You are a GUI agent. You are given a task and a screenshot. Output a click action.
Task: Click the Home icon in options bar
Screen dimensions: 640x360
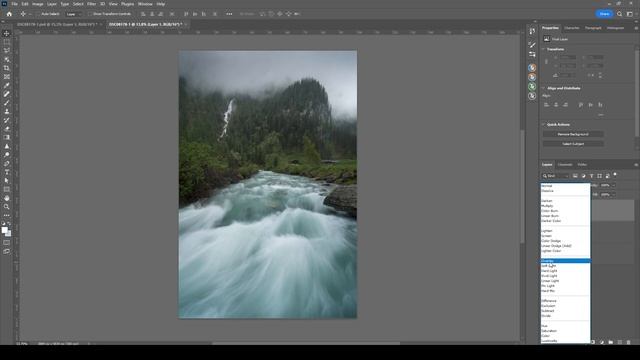coord(9,14)
